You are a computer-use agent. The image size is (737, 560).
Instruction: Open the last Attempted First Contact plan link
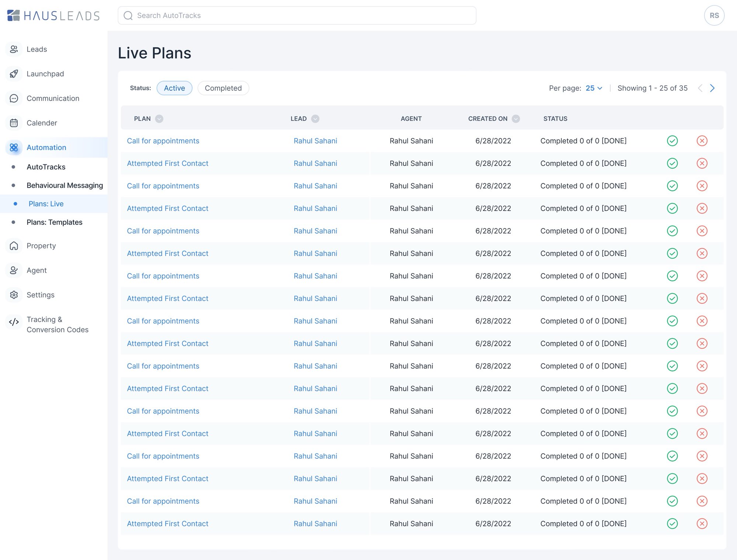[x=168, y=524]
